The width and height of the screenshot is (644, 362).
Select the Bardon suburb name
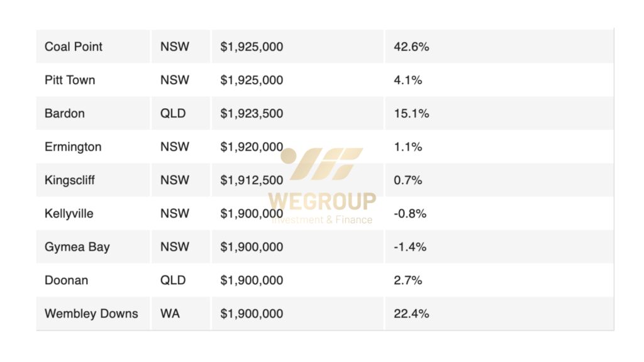(x=65, y=114)
